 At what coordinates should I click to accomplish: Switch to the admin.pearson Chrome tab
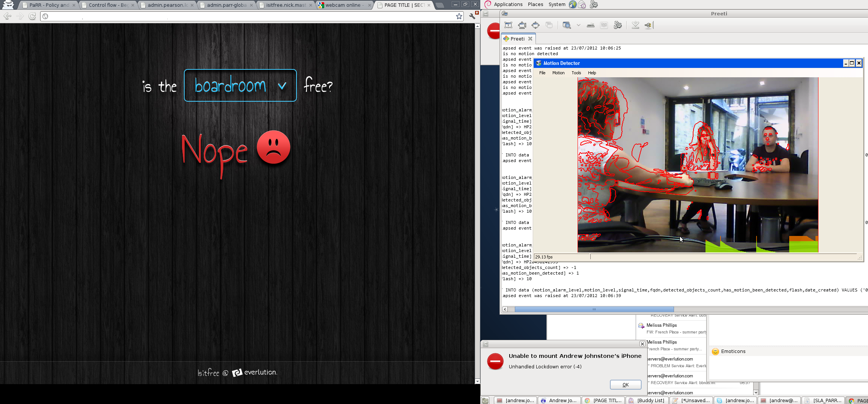point(167,5)
